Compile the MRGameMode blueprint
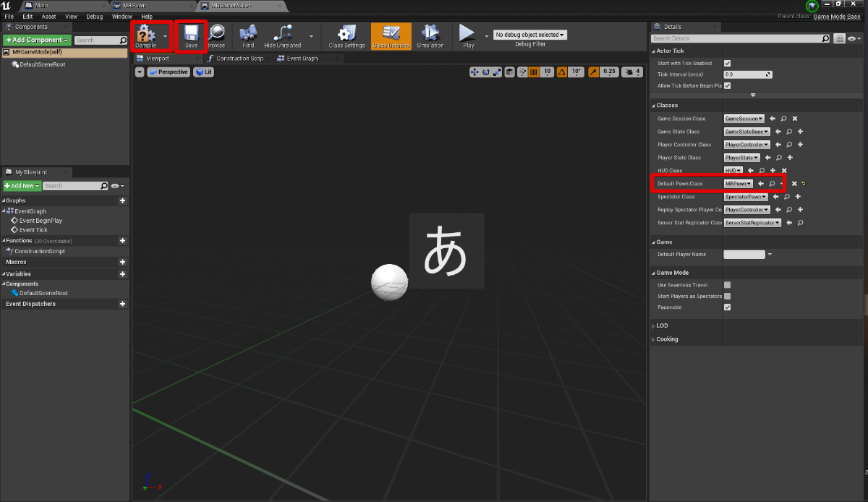 tap(145, 35)
